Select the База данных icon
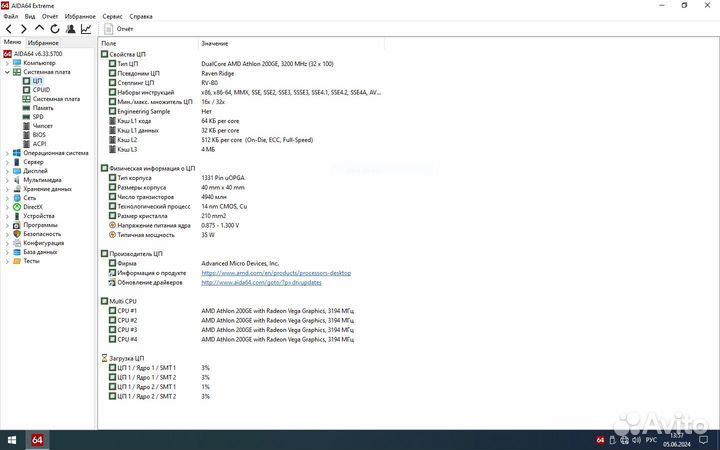720x450 pixels. tap(17, 252)
